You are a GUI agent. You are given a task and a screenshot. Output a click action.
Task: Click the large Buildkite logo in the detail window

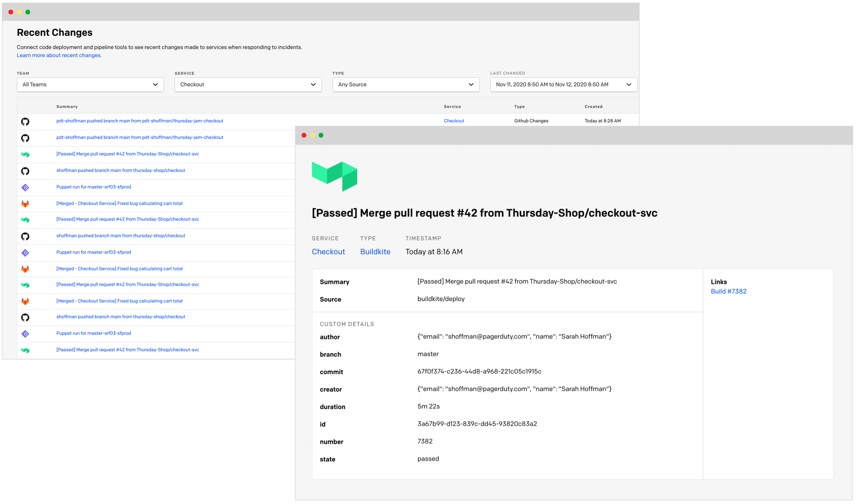pyautogui.click(x=334, y=176)
